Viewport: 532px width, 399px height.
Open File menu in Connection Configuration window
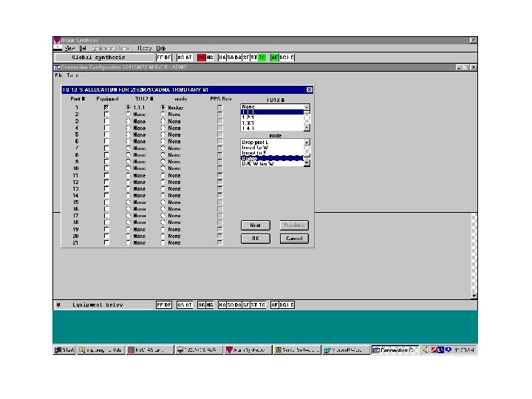click(x=58, y=75)
